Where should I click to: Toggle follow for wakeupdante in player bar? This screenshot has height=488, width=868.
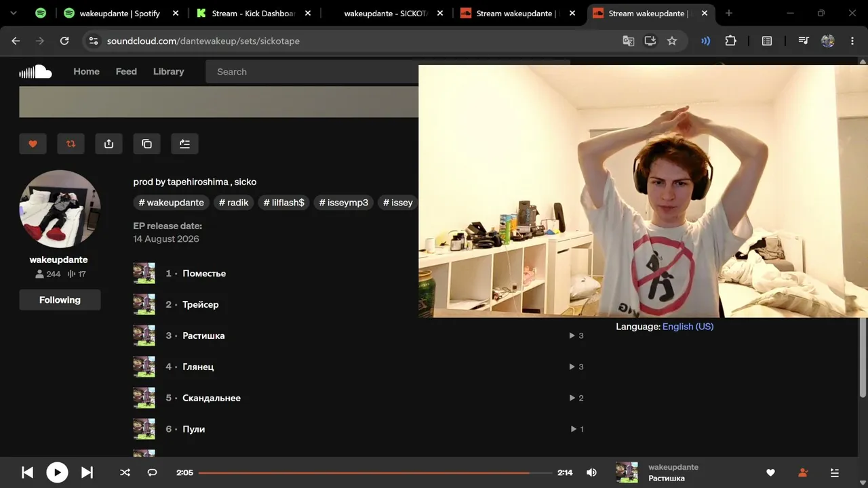pyautogui.click(x=803, y=472)
